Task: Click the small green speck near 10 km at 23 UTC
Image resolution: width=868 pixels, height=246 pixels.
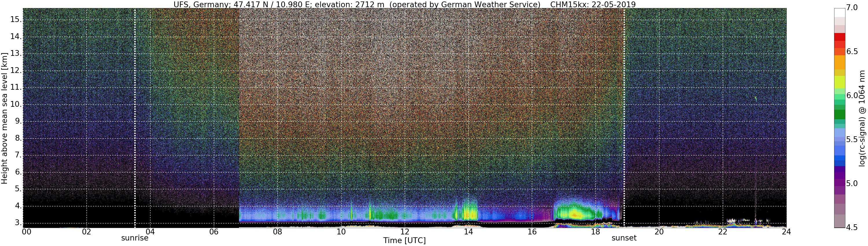Action: click(756, 98)
